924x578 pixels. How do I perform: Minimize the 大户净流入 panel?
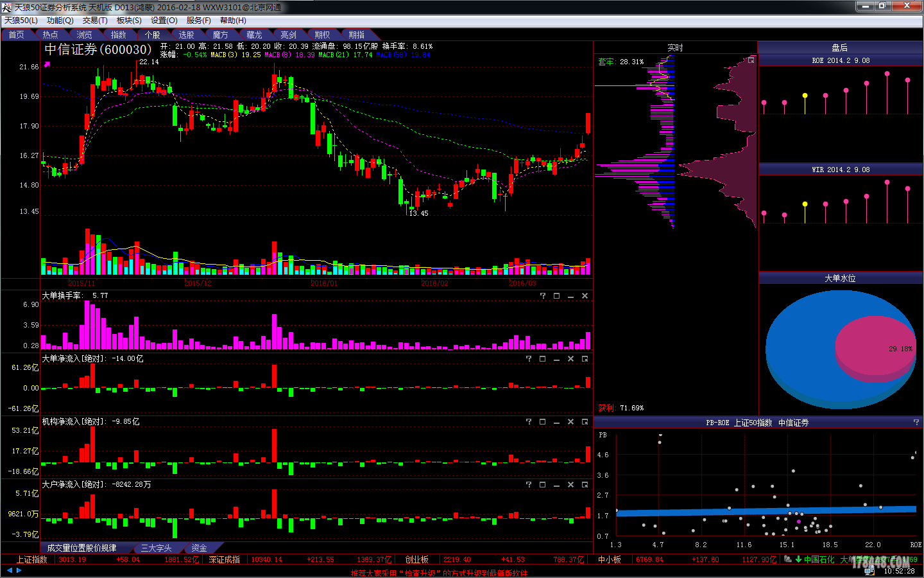pos(556,485)
